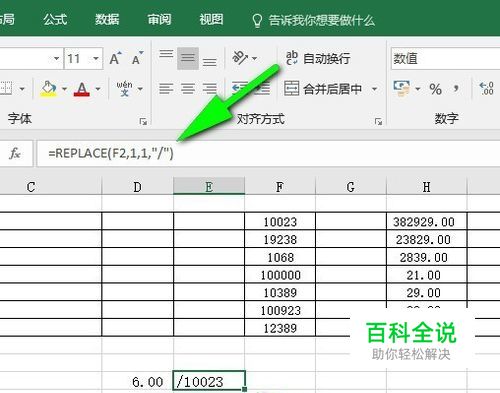
Task: Center text horizontally
Action: click(188, 89)
